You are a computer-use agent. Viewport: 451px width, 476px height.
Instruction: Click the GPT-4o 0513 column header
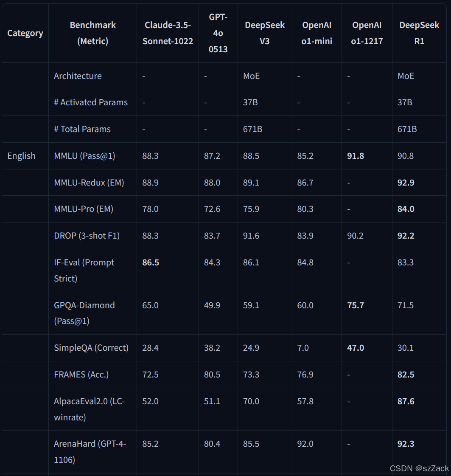218,33
